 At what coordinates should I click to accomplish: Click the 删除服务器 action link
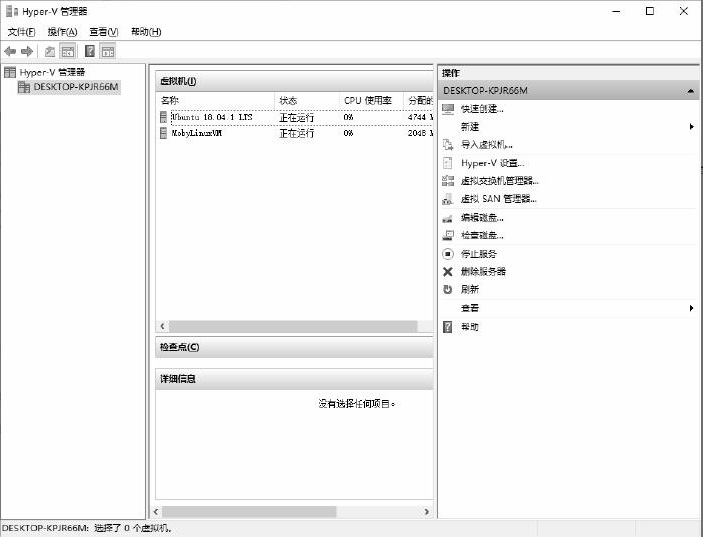[x=483, y=272]
